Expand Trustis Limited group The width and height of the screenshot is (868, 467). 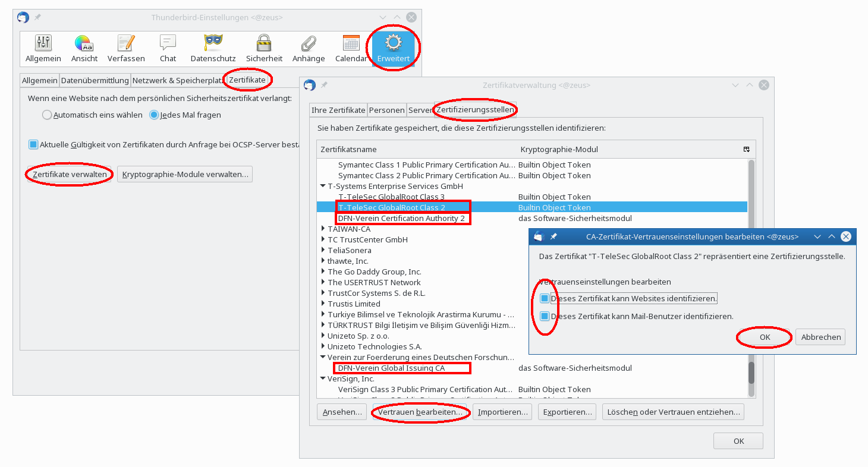(323, 304)
